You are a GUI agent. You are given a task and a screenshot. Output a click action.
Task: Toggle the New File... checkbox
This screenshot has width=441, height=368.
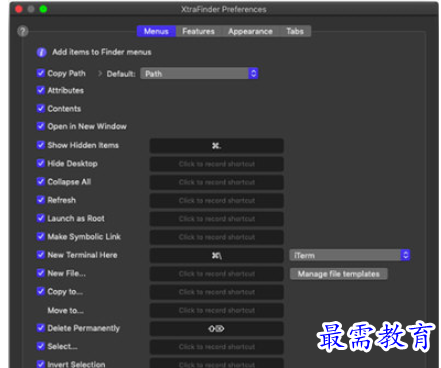pos(41,273)
